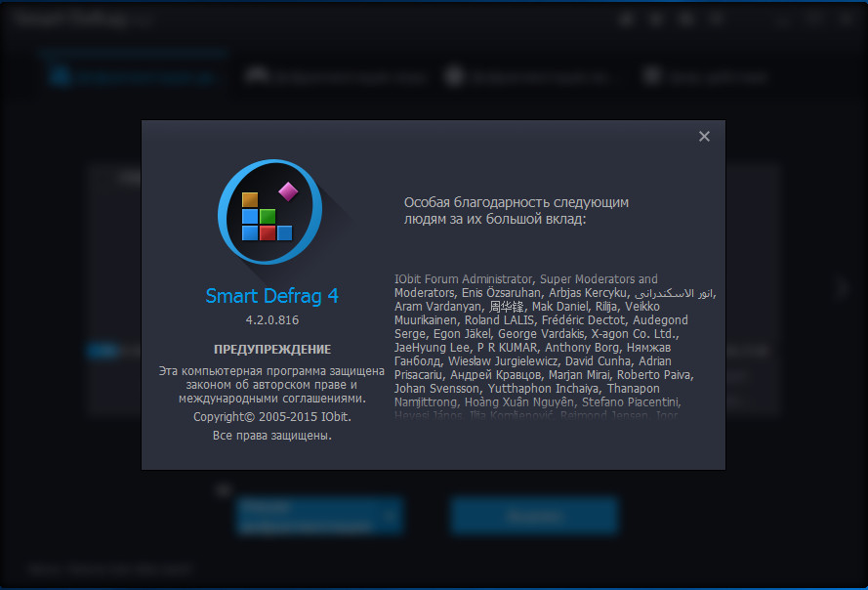Toggle the blurred checkbox above the blue dropdown button
The width and height of the screenshot is (868, 590).
[x=224, y=487]
